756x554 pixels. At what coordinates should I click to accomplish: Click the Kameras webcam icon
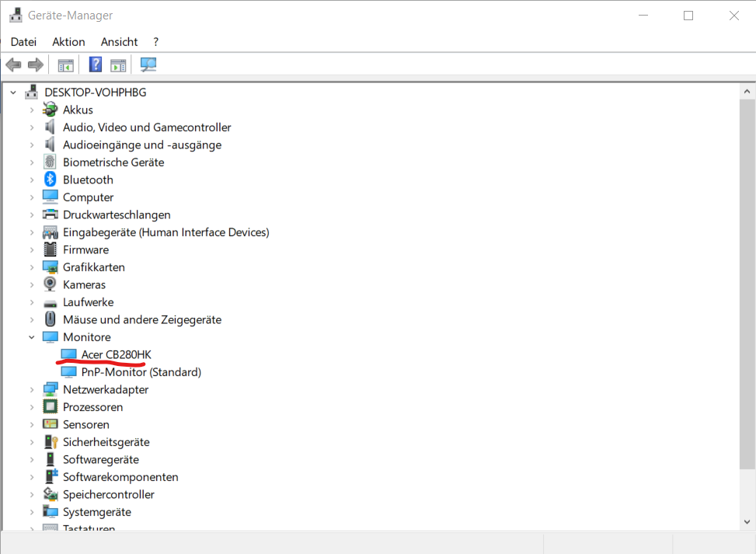point(51,284)
